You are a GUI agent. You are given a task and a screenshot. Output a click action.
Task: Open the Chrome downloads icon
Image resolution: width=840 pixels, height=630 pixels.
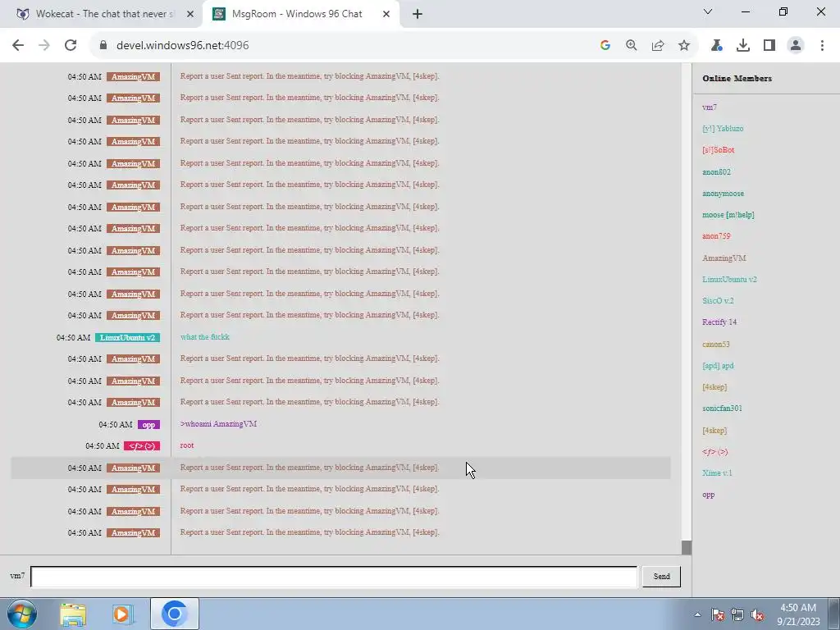pyautogui.click(x=743, y=46)
